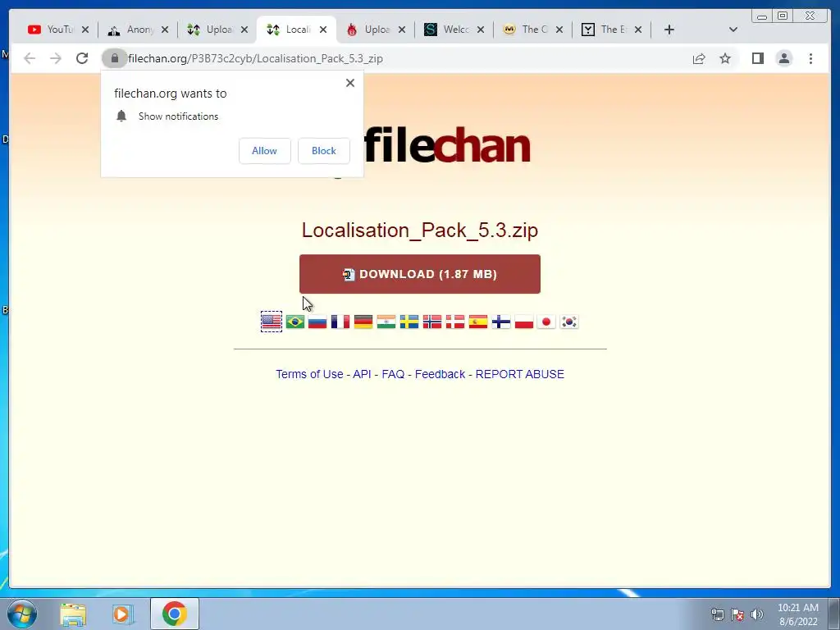The width and height of the screenshot is (840, 630).
Task: Open the Terms of Use link
Action: point(309,374)
